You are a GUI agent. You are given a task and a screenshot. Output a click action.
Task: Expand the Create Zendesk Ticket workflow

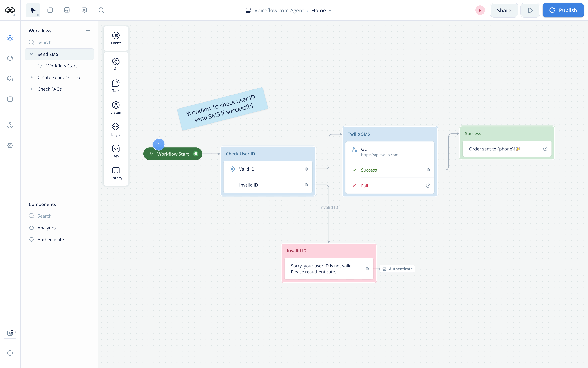32,77
